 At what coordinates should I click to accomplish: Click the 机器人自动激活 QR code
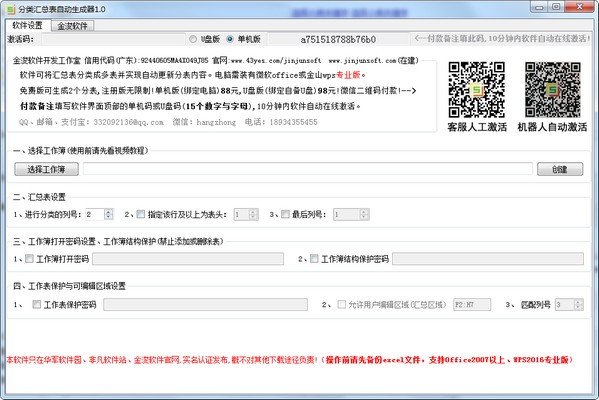click(x=552, y=89)
